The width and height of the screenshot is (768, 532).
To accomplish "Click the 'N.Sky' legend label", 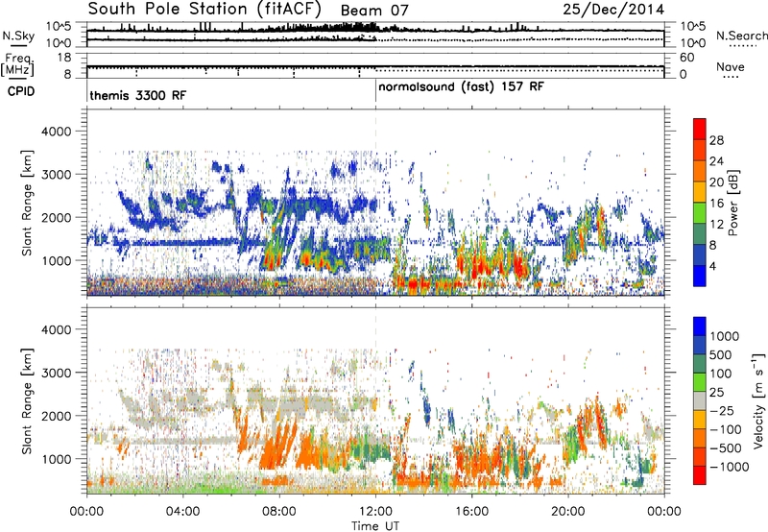I will [x=18, y=36].
